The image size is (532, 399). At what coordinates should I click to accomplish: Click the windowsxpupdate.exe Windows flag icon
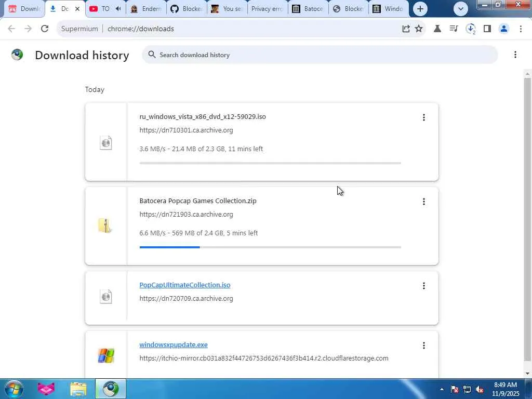coord(106,355)
